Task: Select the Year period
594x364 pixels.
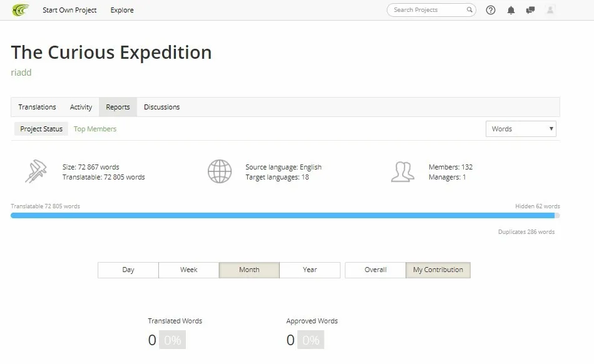Action: 310,270
